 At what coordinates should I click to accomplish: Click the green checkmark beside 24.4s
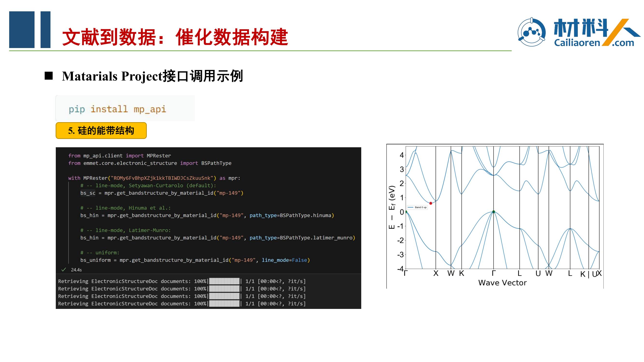point(64,270)
